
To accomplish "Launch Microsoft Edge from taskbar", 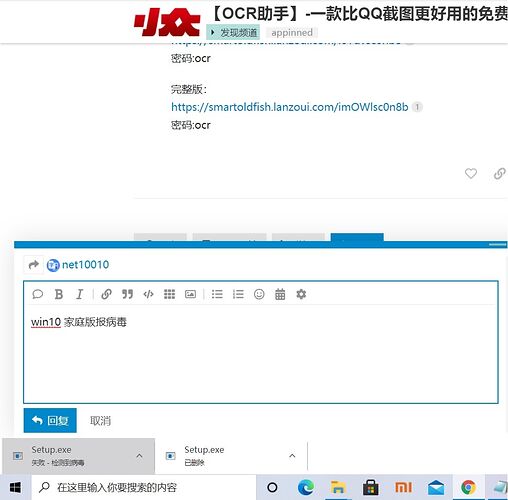I will [306, 488].
